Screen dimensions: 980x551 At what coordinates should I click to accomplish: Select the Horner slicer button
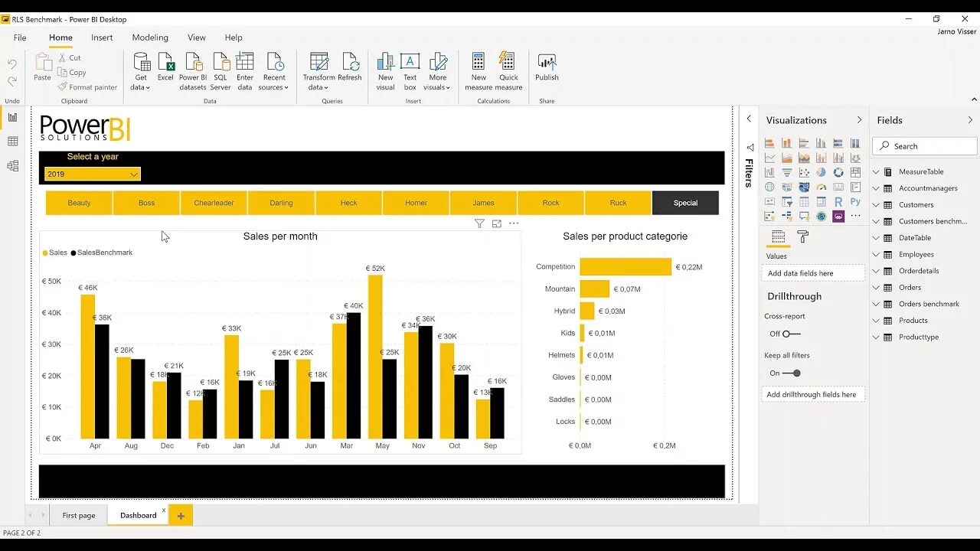[x=416, y=203]
